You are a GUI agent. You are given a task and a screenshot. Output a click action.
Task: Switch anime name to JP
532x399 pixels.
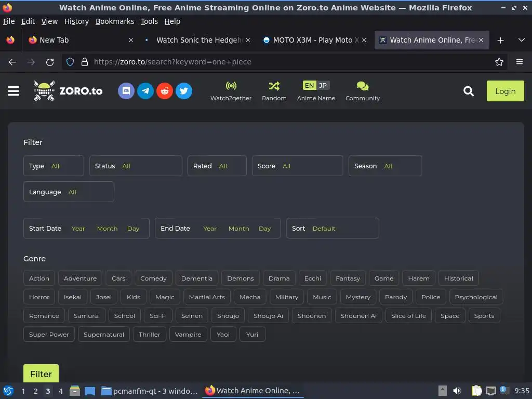click(x=323, y=86)
